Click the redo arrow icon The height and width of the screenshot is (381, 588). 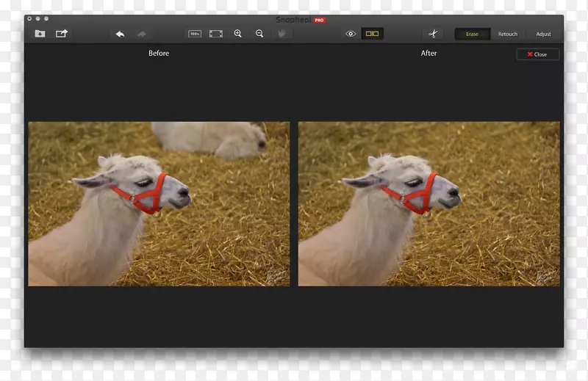point(142,34)
